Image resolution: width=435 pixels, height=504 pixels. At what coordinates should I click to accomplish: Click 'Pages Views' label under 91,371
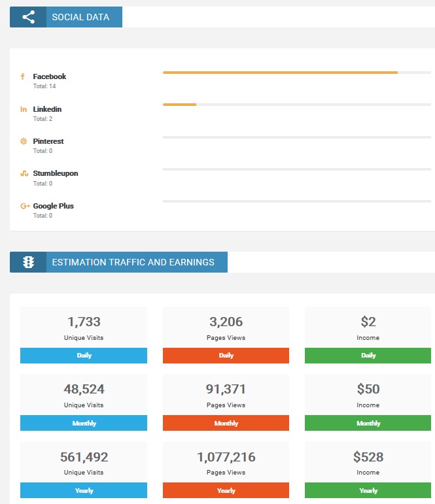point(226,405)
